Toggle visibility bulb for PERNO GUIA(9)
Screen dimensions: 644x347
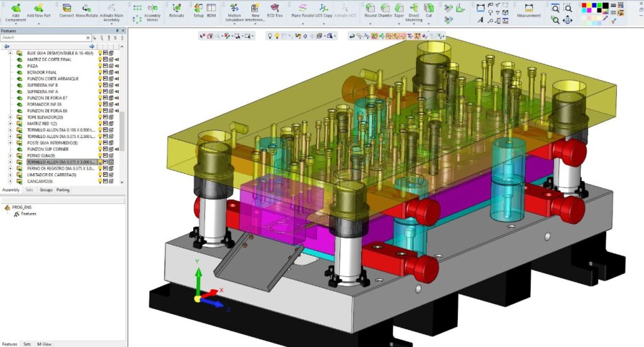pos(100,156)
